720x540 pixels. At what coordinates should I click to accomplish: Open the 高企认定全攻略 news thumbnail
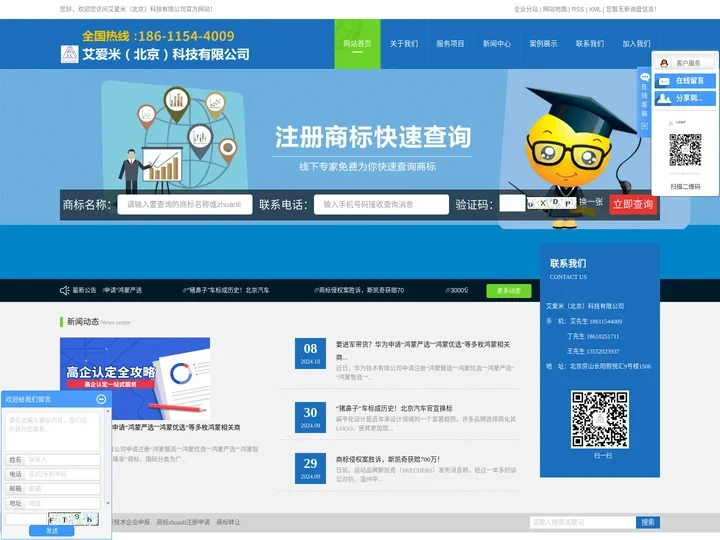click(x=135, y=378)
